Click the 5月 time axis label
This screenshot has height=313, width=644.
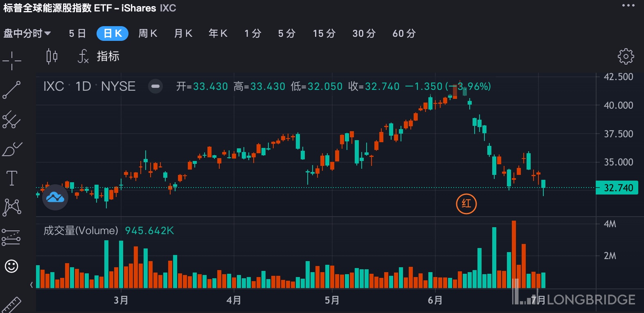coord(332,300)
